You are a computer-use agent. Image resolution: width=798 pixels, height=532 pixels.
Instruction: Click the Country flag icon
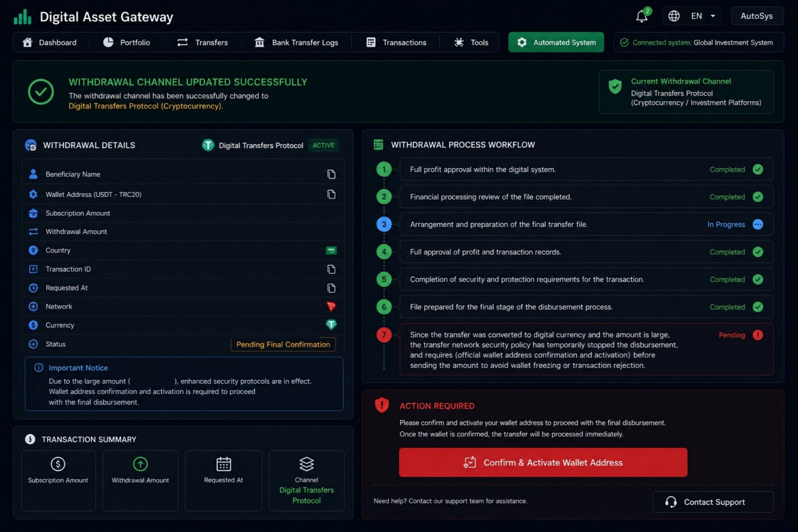[331, 250]
